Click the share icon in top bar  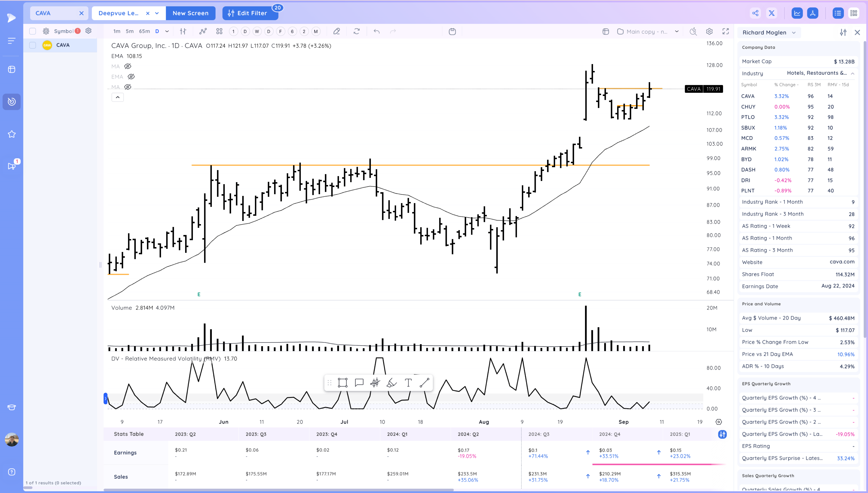pyautogui.click(x=755, y=13)
